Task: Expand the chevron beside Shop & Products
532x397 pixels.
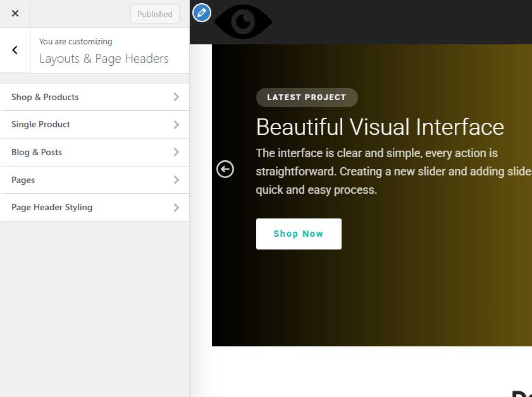Action: click(176, 97)
